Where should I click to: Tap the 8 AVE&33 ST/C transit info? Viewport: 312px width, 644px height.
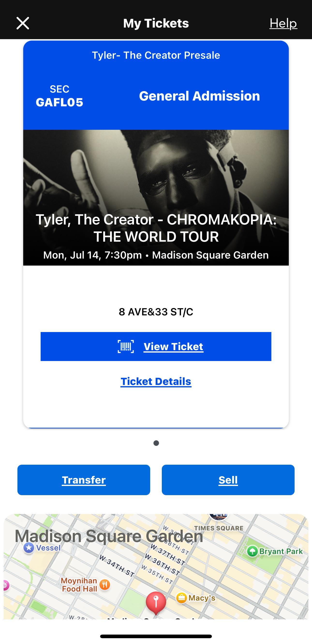pos(156,311)
